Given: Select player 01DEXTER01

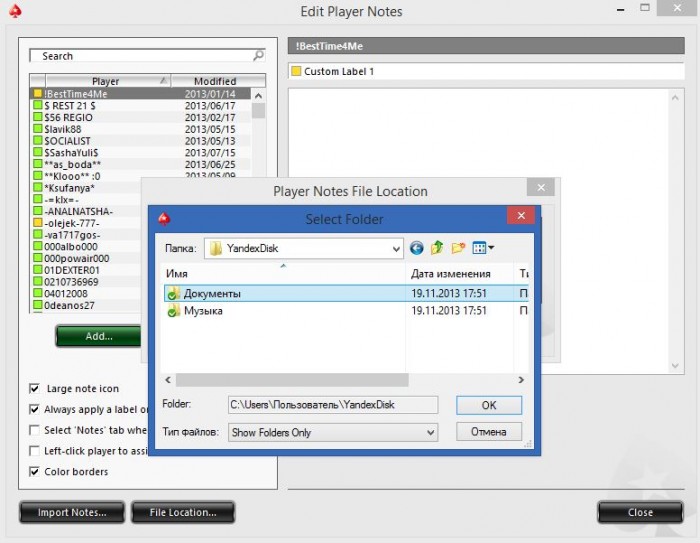Looking at the screenshot, I should (x=87, y=270).
